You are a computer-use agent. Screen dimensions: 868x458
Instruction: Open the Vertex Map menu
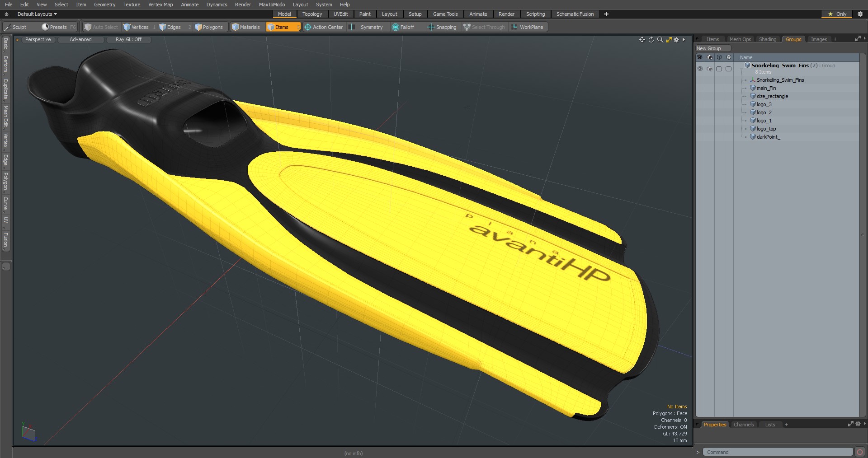[x=160, y=5]
